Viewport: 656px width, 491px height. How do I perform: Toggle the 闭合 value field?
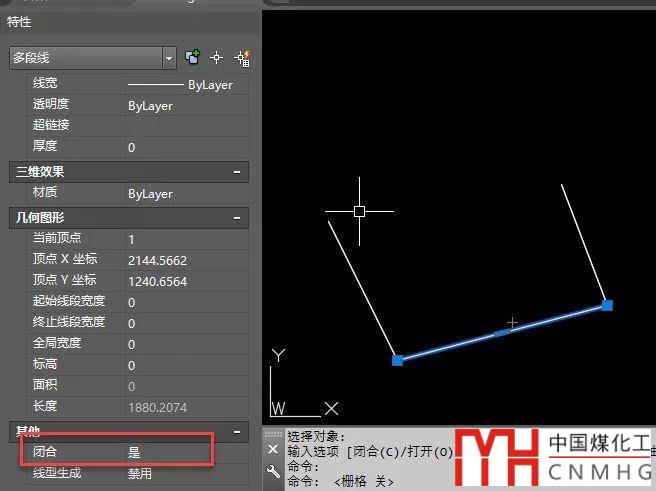coord(185,452)
